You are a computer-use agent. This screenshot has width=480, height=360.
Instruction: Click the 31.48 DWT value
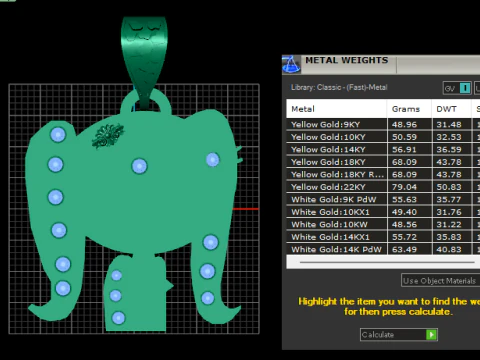449,125
